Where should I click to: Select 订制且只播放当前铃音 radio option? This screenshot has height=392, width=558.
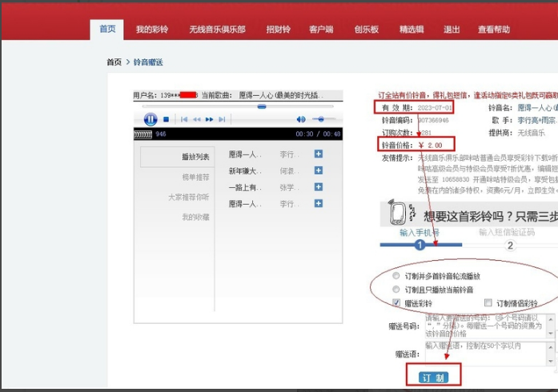tap(395, 289)
